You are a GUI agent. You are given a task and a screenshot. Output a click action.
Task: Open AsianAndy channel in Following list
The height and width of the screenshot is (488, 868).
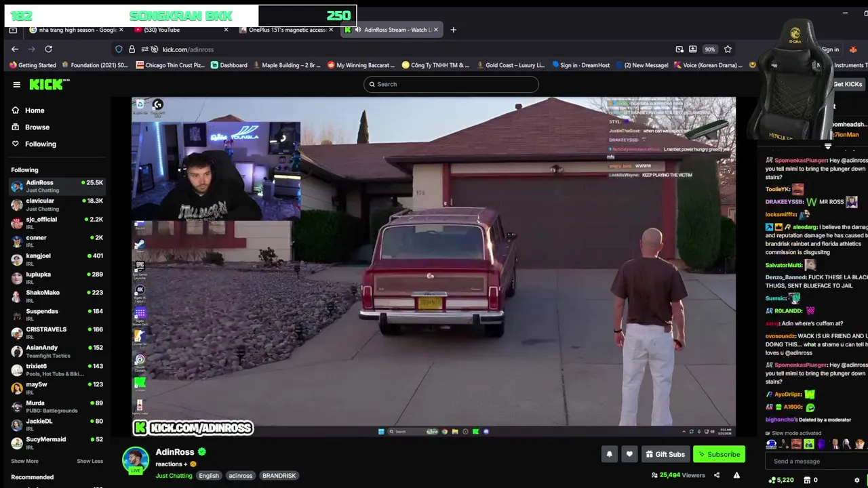56,351
